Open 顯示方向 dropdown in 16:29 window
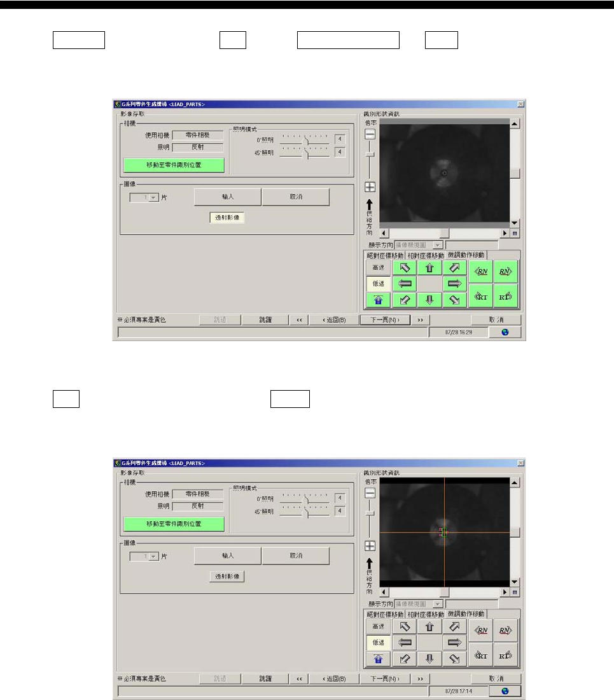 438,245
